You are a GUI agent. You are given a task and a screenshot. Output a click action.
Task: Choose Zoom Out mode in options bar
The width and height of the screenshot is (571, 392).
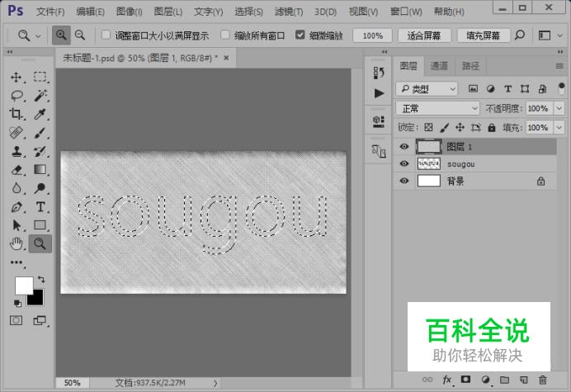pyautogui.click(x=80, y=35)
